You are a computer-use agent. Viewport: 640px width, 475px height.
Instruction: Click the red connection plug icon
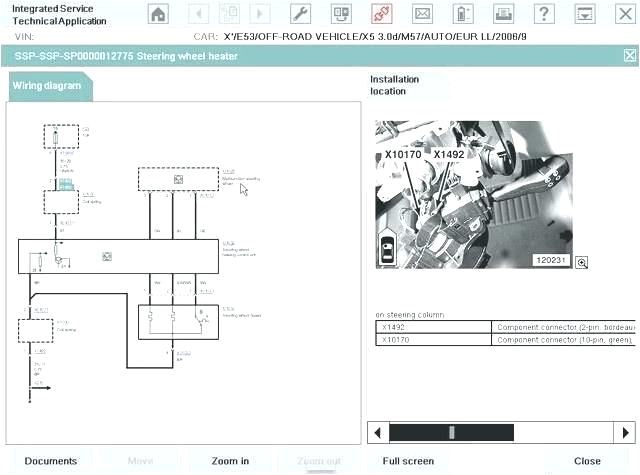tap(380, 14)
